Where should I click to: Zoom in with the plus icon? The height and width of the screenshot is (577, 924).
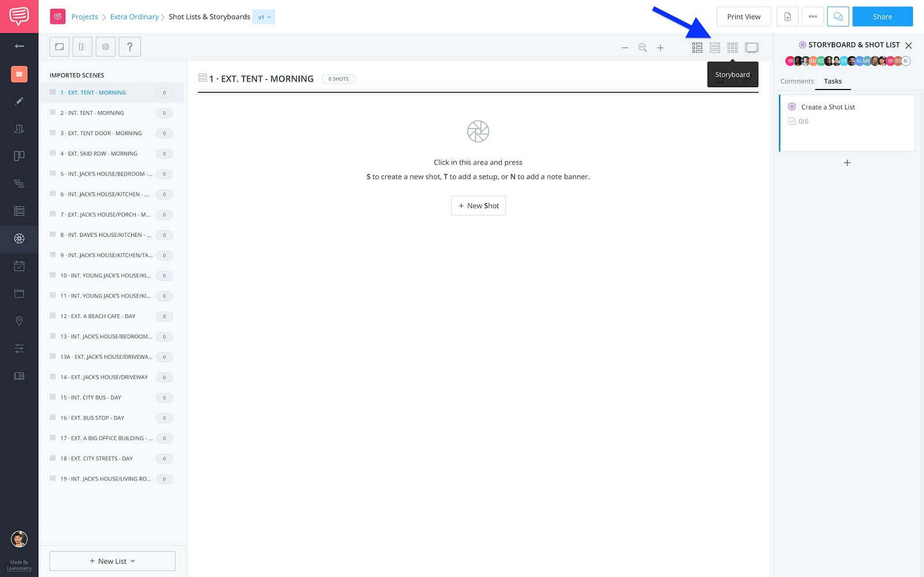pyautogui.click(x=660, y=48)
